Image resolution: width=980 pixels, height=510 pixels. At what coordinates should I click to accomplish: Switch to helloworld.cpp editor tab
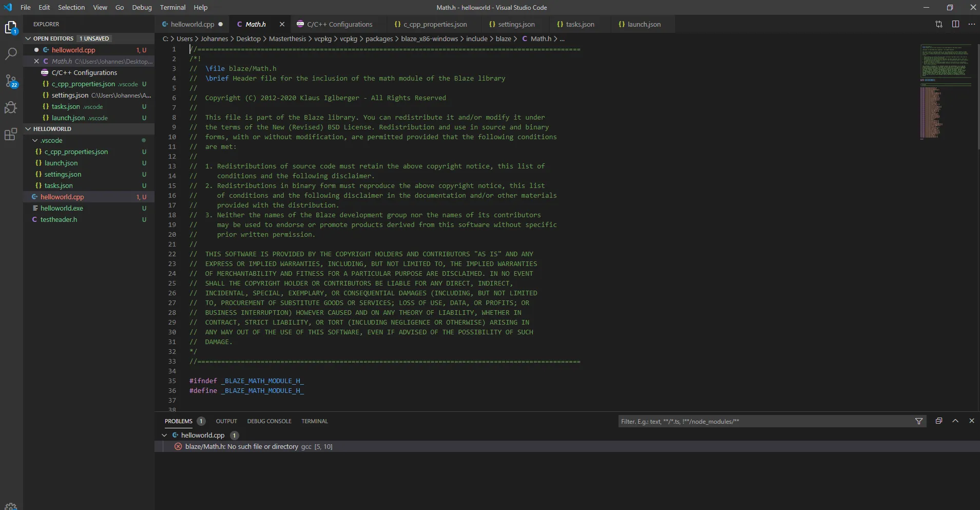pos(193,24)
